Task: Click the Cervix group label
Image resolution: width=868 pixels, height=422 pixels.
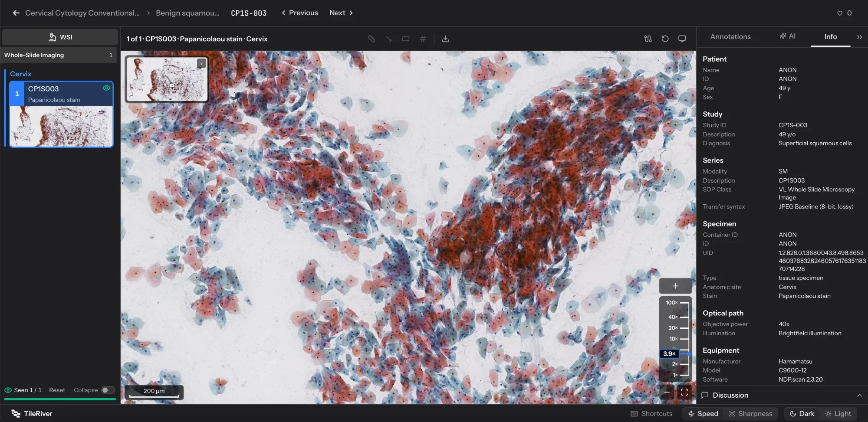Action: tap(21, 74)
